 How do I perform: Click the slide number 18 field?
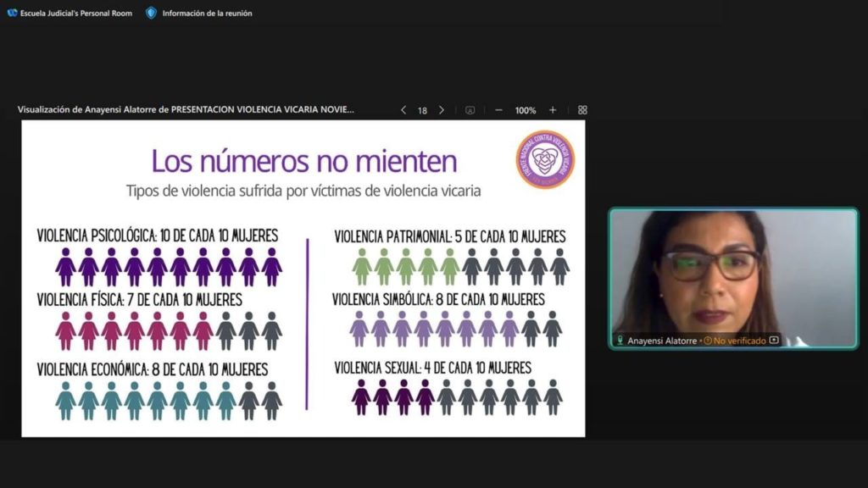coord(422,110)
